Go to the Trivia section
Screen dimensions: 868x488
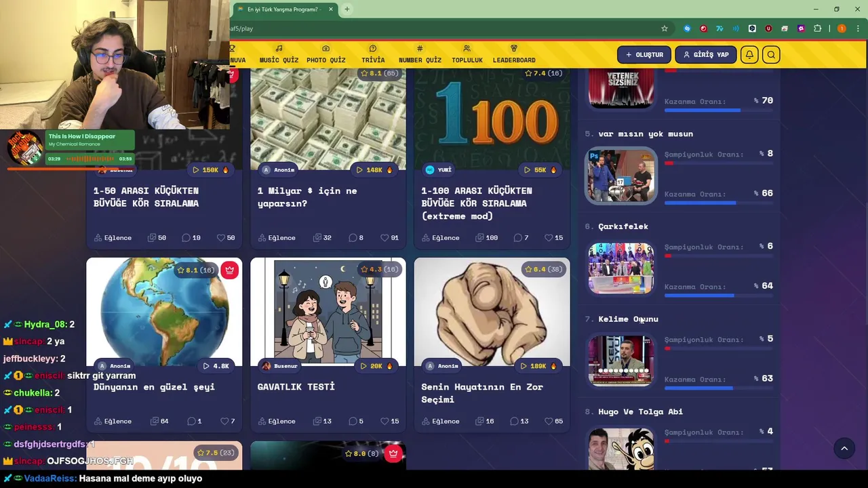click(373, 55)
